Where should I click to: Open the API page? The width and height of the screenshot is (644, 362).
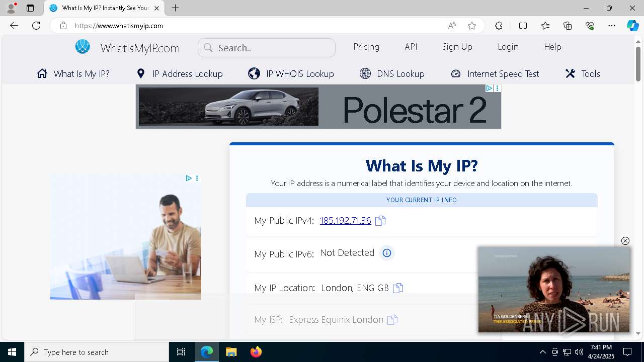(x=411, y=47)
